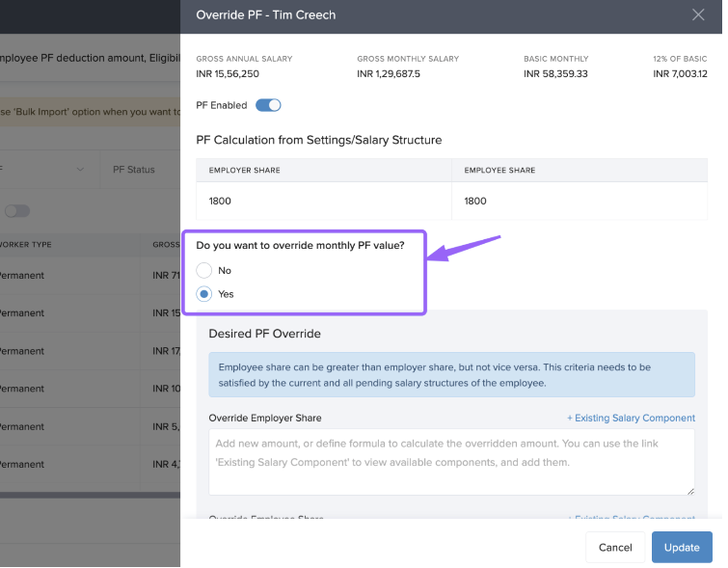Click the Override Employer Share formula field
The height and width of the screenshot is (568, 728).
pyautogui.click(x=451, y=462)
